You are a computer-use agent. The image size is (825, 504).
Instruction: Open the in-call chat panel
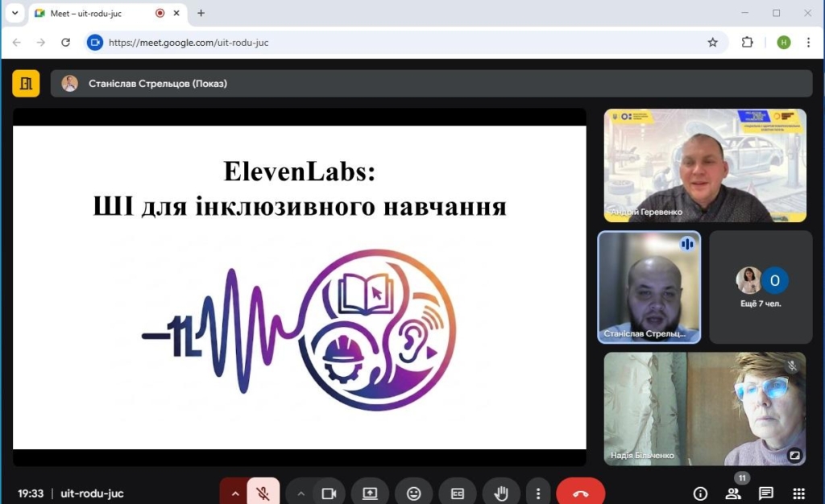[x=765, y=493]
